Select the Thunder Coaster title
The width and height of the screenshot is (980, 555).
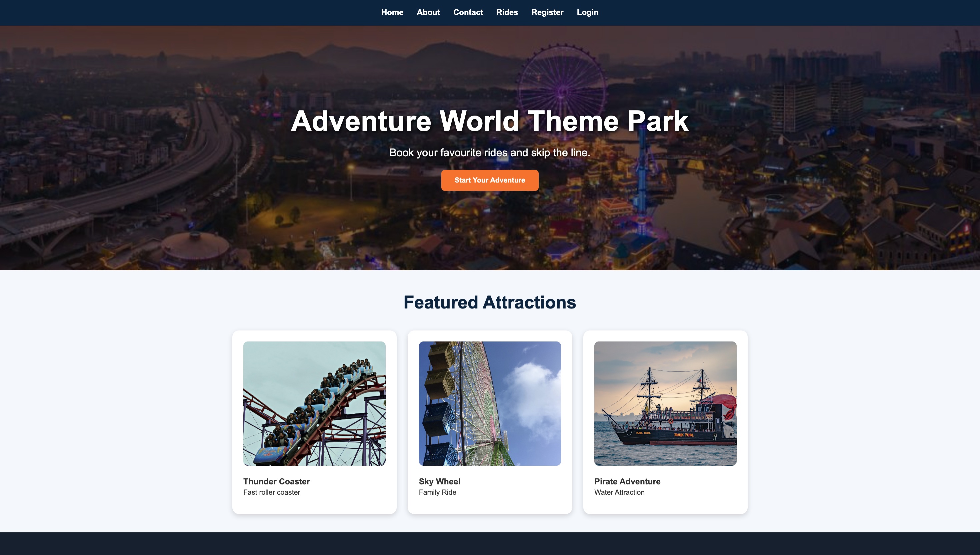tap(276, 481)
